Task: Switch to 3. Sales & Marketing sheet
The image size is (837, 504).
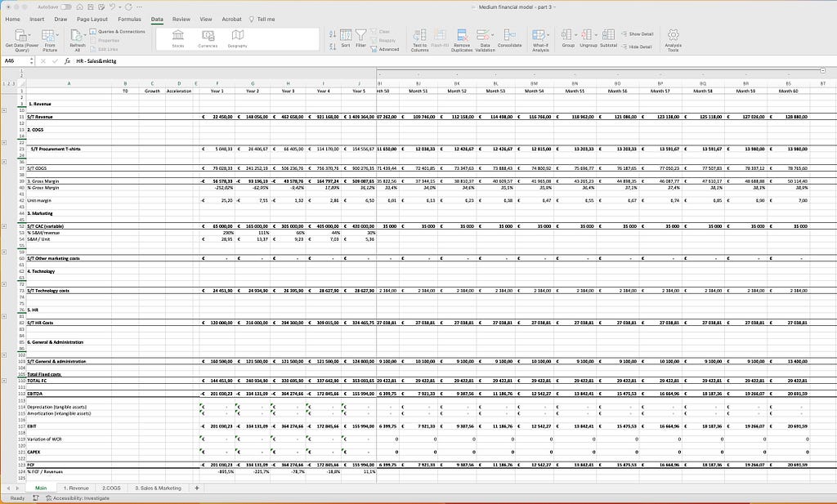Action: 158,488
